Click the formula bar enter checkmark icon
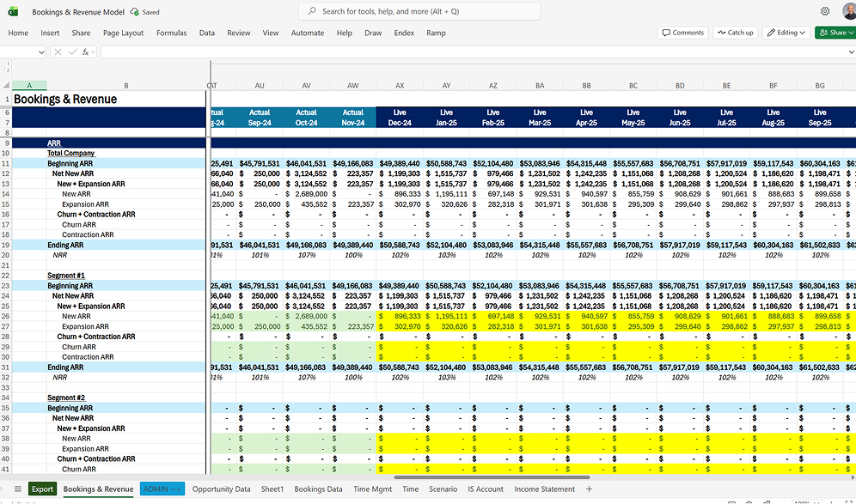The image size is (856, 504). pyautogui.click(x=71, y=52)
